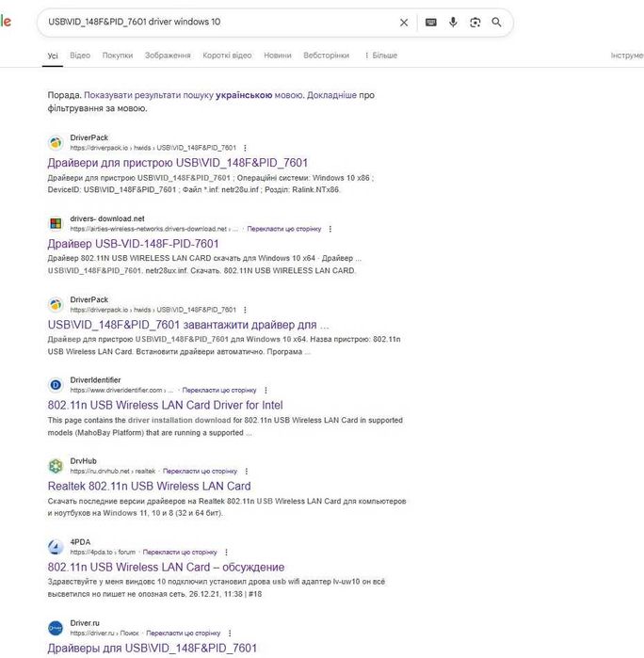This screenshot has width=644, height=658.
Task: Click the 4PDA favicon
Action: [x=56, y=547]
